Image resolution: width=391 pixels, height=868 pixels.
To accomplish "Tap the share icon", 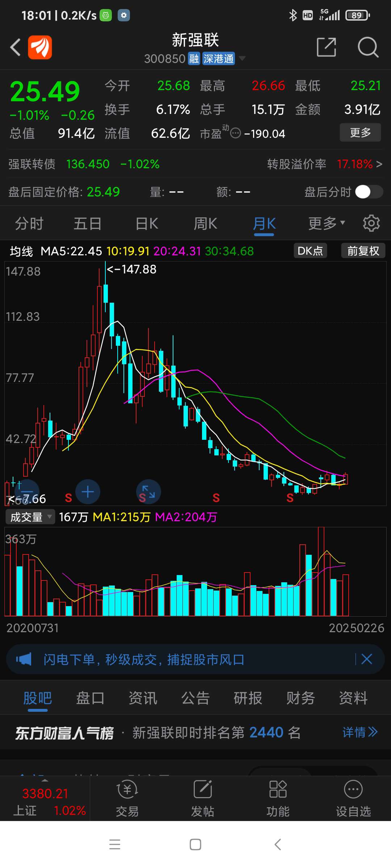I will click(327, 47).
